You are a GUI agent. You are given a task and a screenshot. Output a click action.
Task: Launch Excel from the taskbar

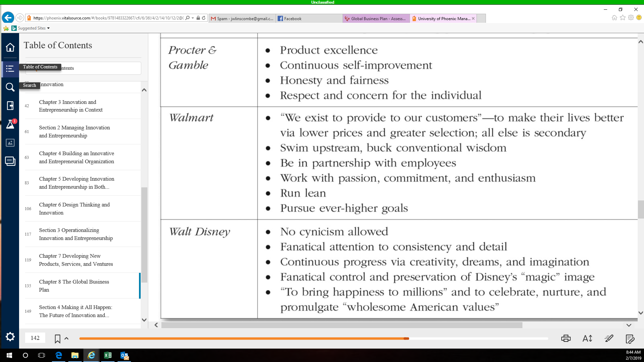coord(108,355)
